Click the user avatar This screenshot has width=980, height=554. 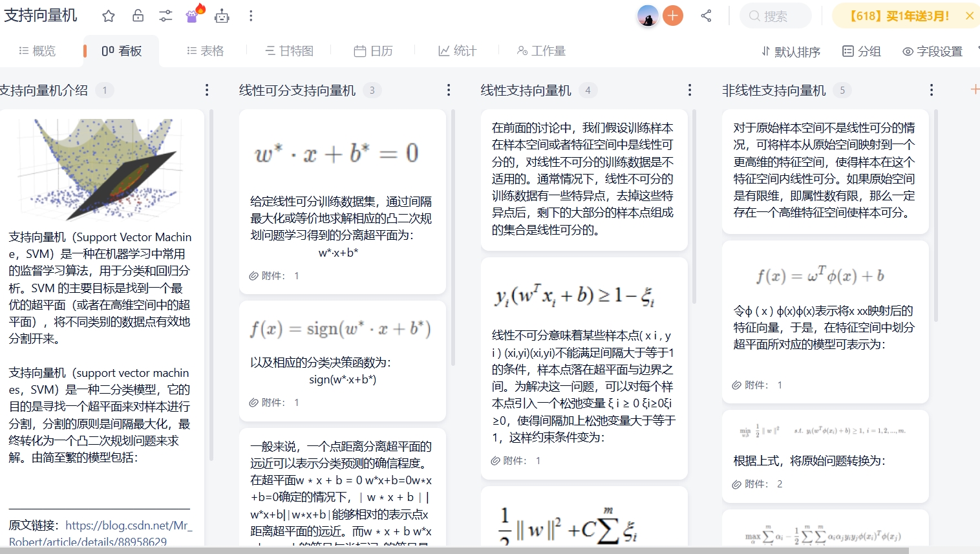[x=648, y=16]
